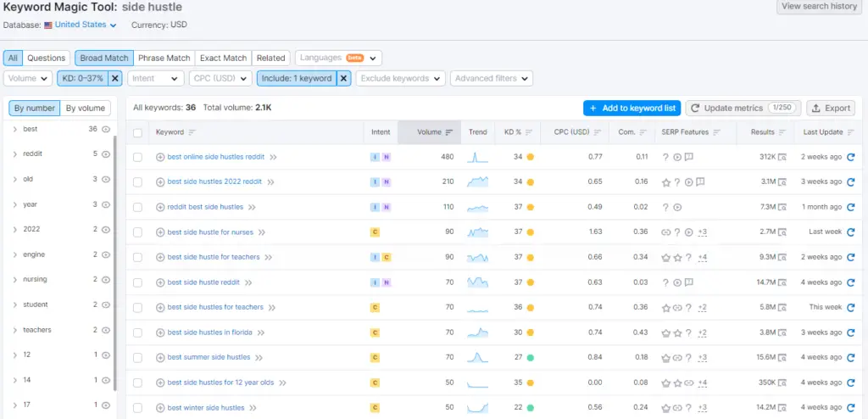Open the CPC (USD) filter dropdown
868x419 pixels.
tap(220, 78)
